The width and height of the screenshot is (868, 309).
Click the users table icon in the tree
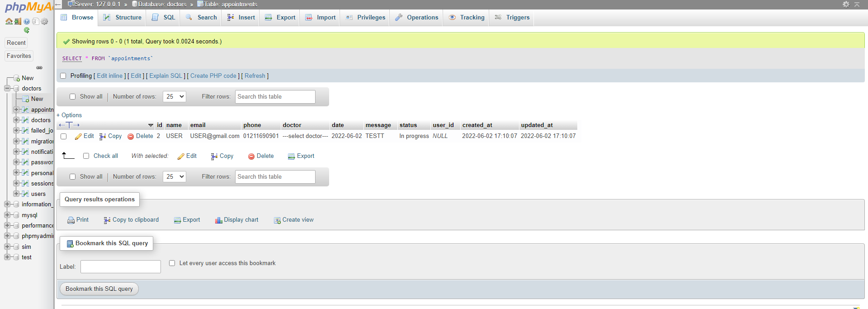pos(26,194)
